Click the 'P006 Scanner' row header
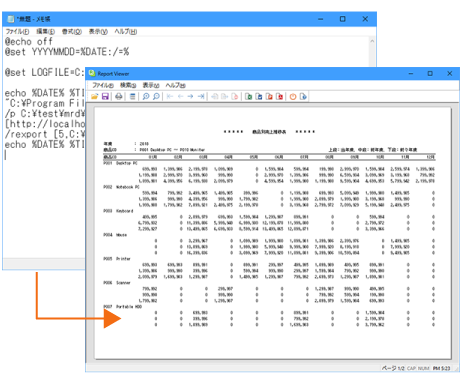This screenshot has height=380, width=460. point(117,283)
